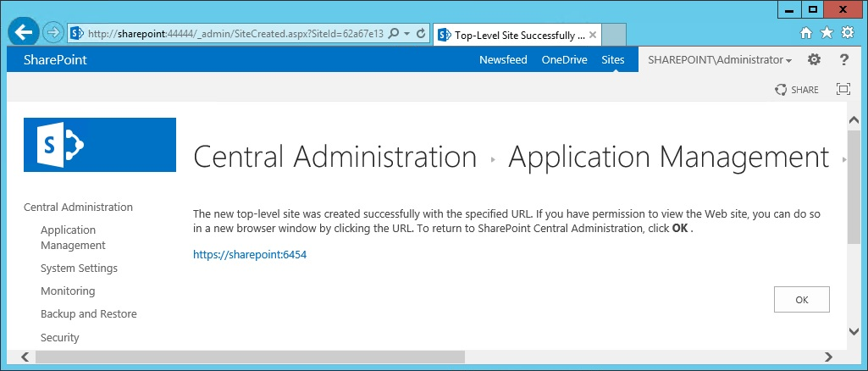Open the address bar autocomplete dropdown arrow
Image resolution: width=868 pixels, height=371 pixels.
[x=407, y=34]
